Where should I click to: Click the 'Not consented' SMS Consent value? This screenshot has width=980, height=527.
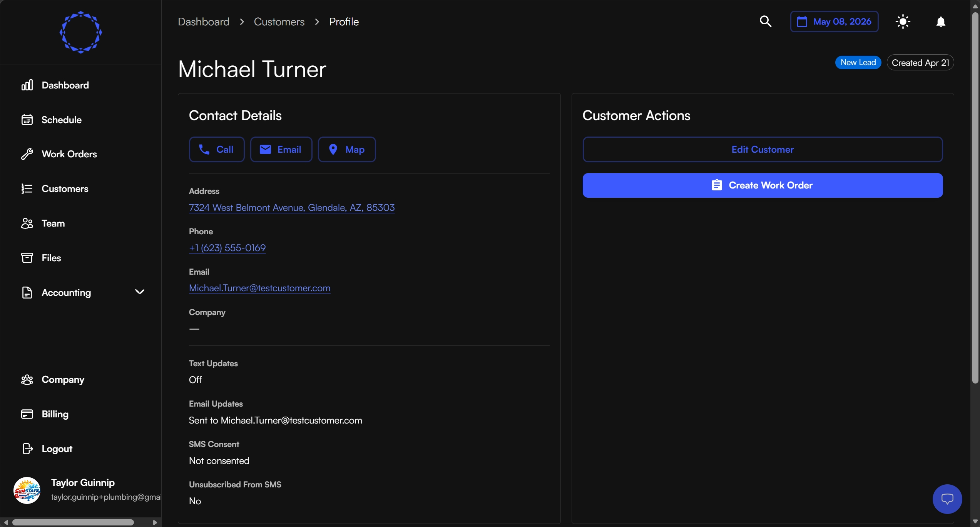coord(219,461)
